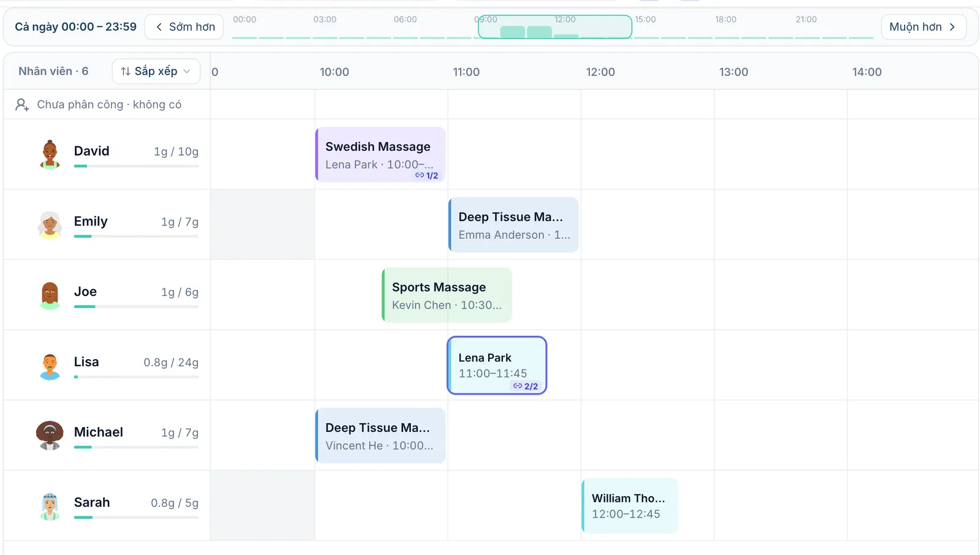Go later with the Muộn hơn button
The width and height of the screenshot is (980, 555).
(x=924, y=27)
